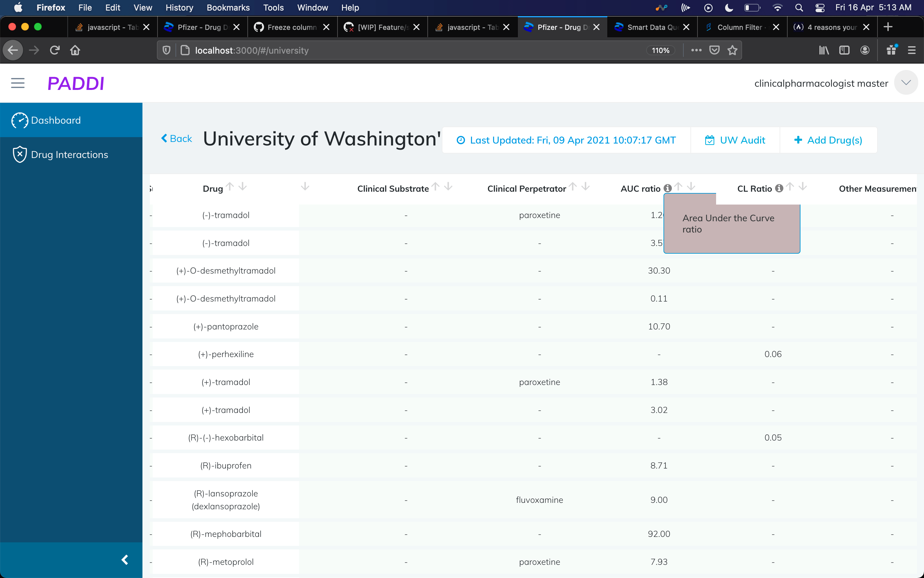The width and height of the screenshot is (924, 578).
Task: Open the History menu in menu bar
Action: coord(179,8)
